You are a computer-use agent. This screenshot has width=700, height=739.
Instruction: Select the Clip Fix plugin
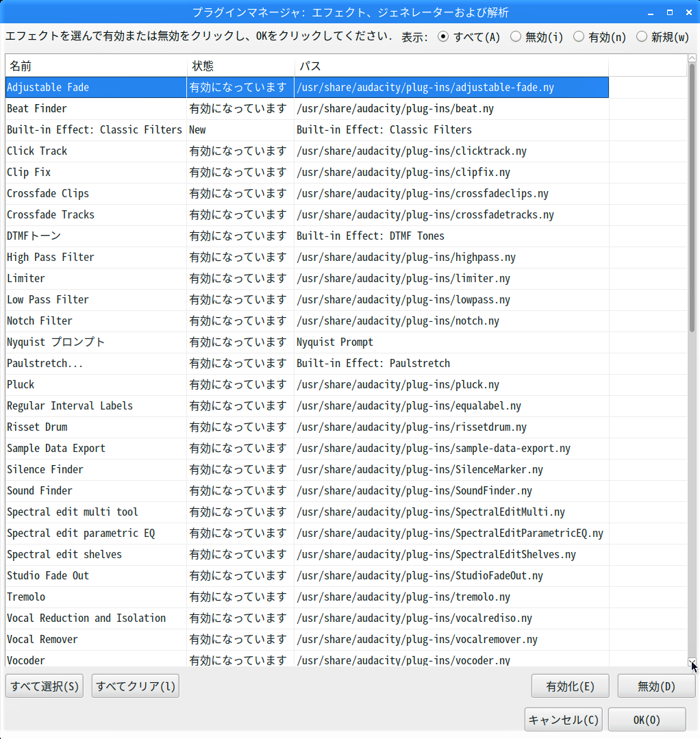[29, 172]
